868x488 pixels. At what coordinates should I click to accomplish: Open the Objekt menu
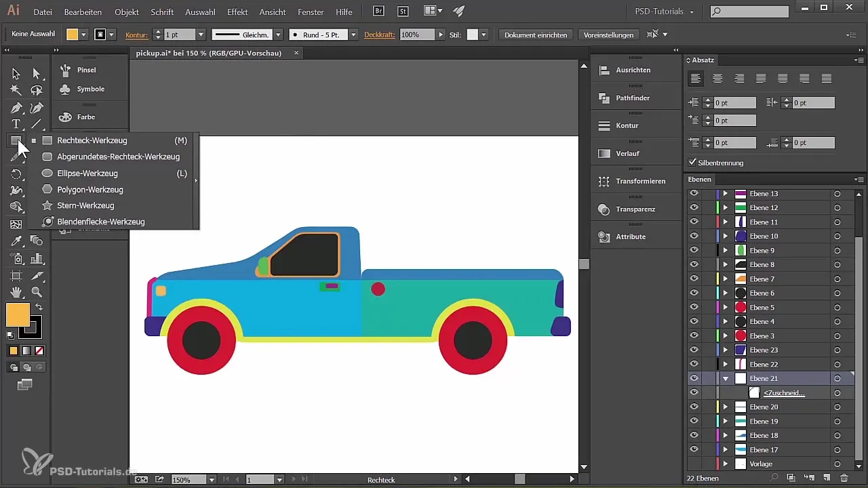(x=127, y=12)
